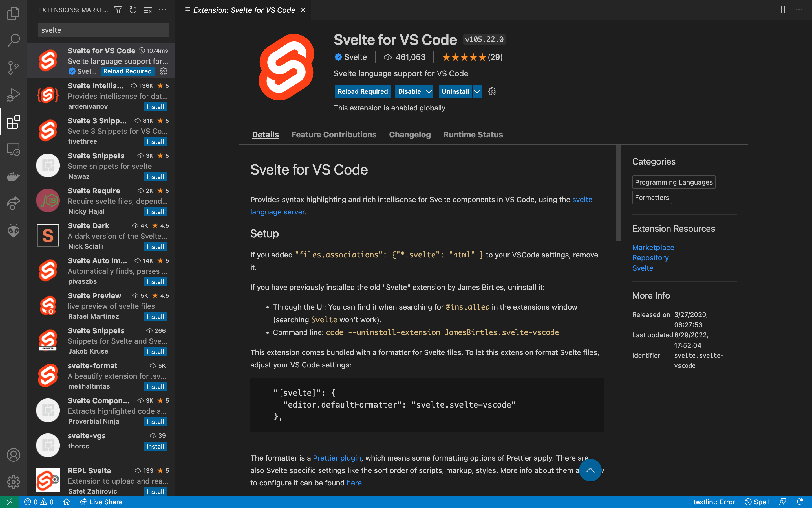Open gear menu on Svelte for VS Code row
Screen dimensions: 812x508
click(164, 71)
